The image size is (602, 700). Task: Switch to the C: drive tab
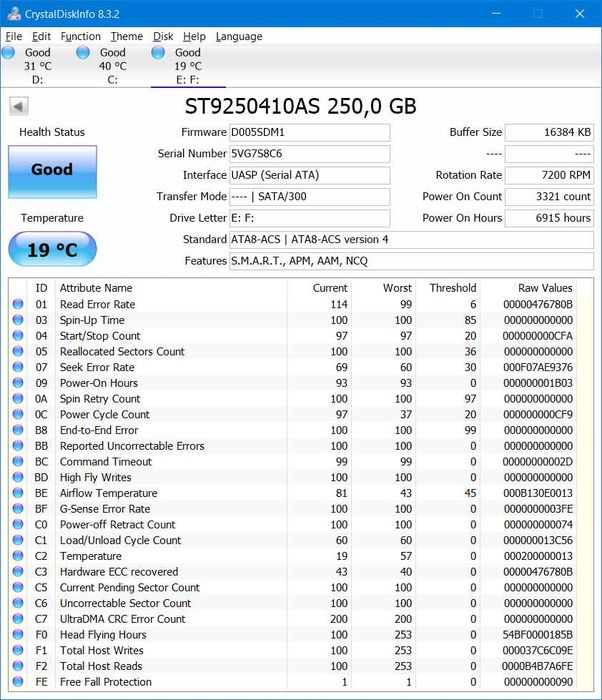point(113,66)
